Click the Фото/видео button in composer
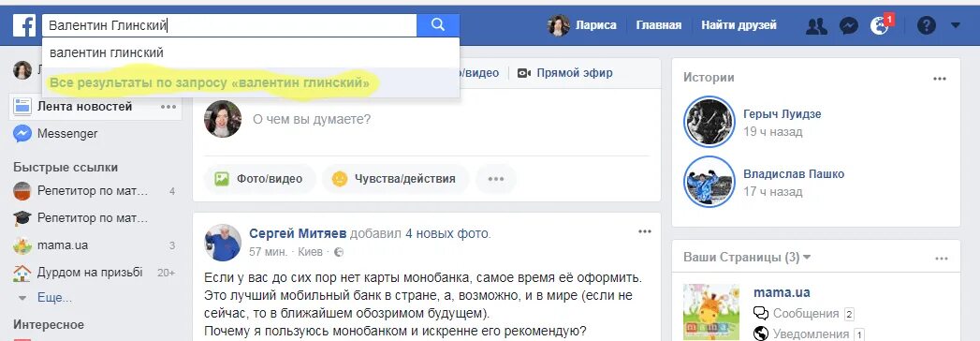The image size is (980, 341). 259,179
